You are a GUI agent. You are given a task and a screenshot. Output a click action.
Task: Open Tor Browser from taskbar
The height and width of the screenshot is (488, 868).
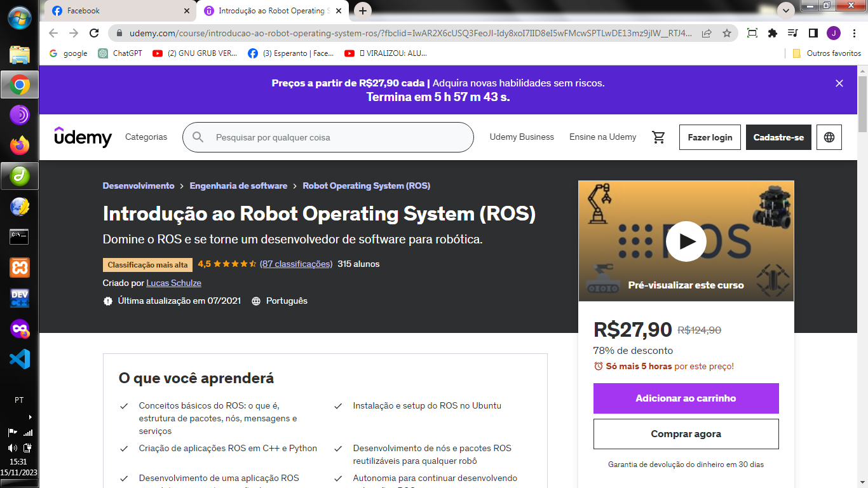tap(20, 115)
